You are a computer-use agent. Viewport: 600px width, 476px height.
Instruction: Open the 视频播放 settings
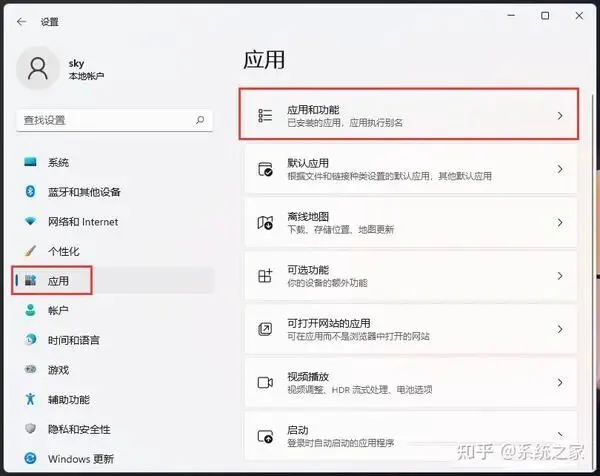(411, 382)
